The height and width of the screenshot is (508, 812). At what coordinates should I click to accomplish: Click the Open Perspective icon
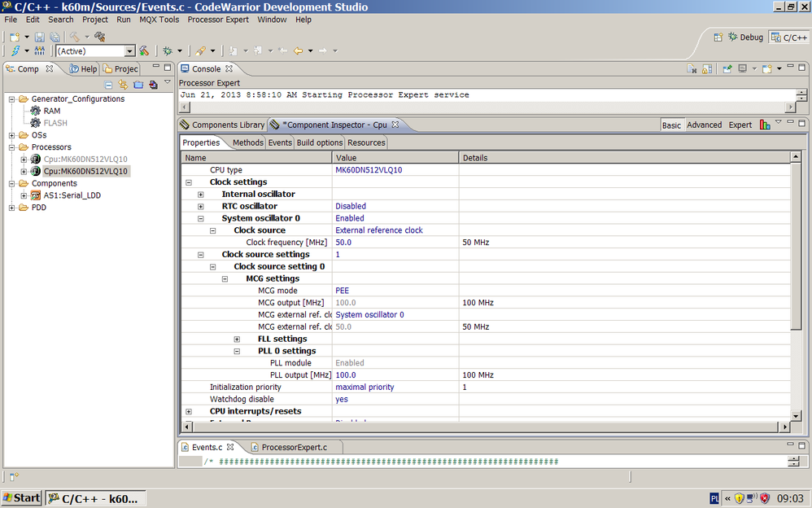(x=718, y=37)
